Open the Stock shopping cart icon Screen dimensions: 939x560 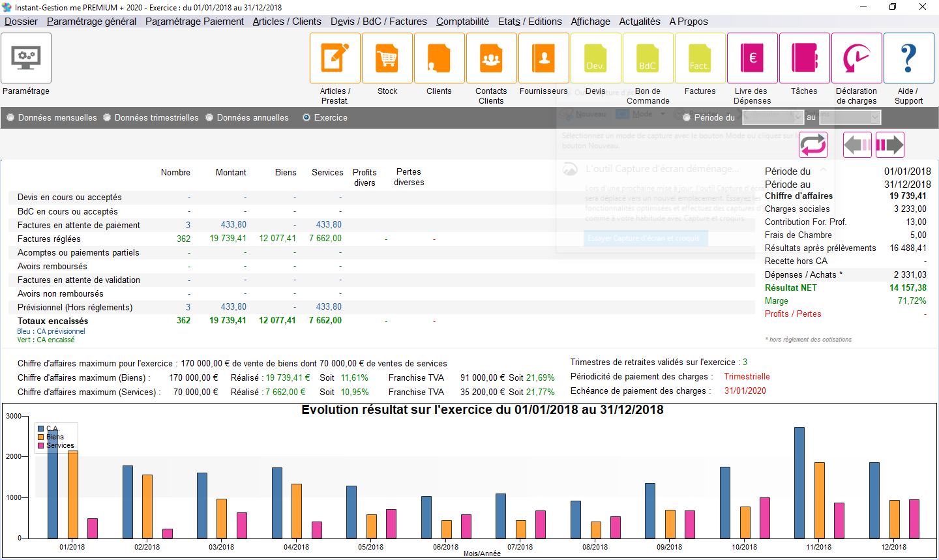pyautogui.click(x=387, y=58)
